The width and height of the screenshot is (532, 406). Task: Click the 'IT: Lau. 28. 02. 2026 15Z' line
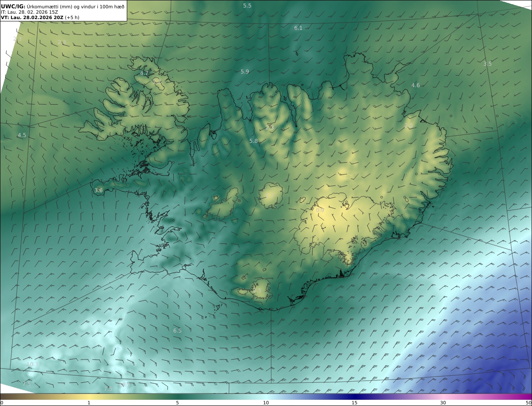coord(30,12)
